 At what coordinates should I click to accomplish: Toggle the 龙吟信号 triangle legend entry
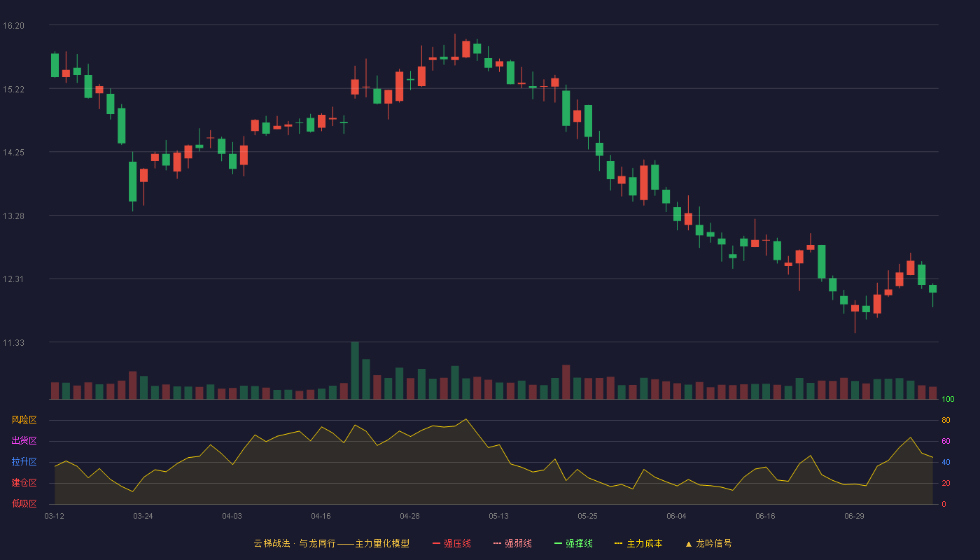pos(708,543)
